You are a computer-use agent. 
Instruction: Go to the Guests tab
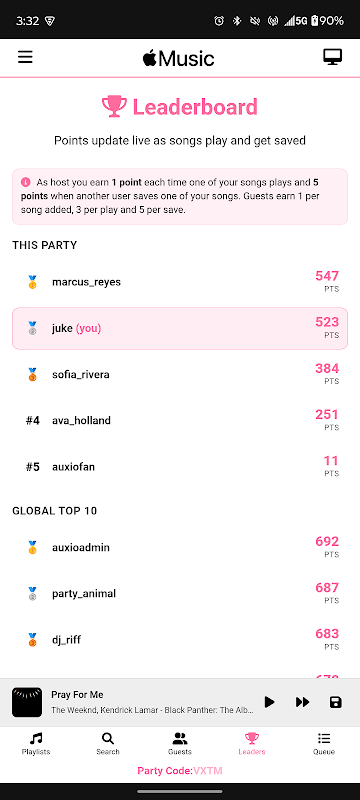pyautogui.click(x=180, y=744)
